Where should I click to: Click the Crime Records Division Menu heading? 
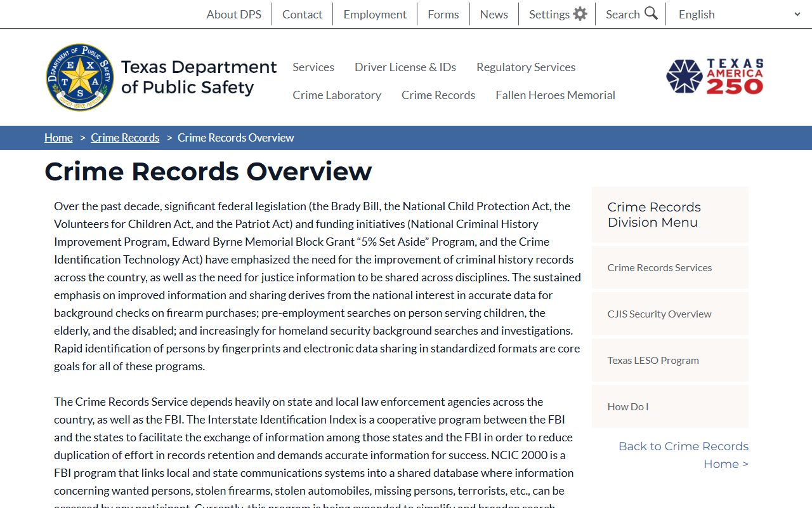(654, 215)
